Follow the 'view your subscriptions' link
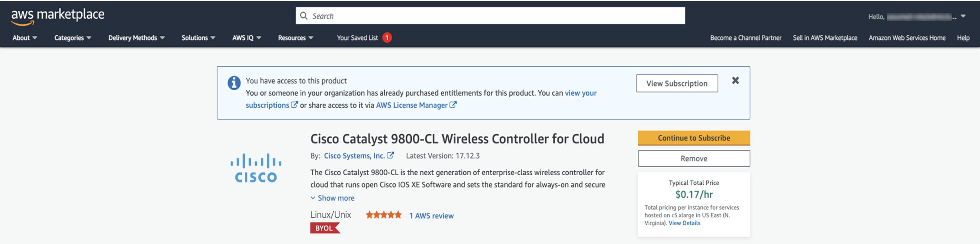The width and height of the screenshot is (980, 244). [x=580, y=93]
